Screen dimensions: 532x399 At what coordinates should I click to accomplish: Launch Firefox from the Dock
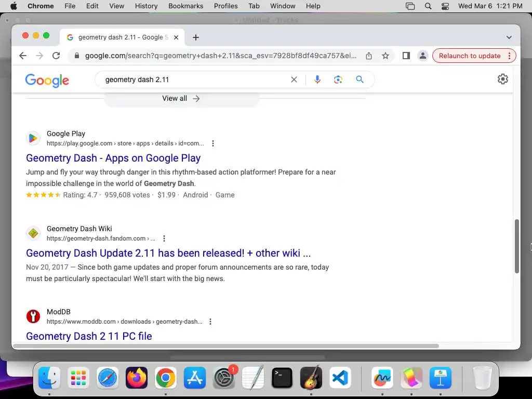(137, 378)
